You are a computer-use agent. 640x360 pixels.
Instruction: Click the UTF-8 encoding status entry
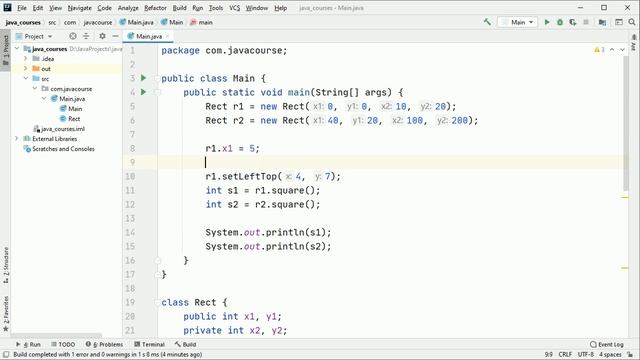pyautogui.click(x=586, y=354)
